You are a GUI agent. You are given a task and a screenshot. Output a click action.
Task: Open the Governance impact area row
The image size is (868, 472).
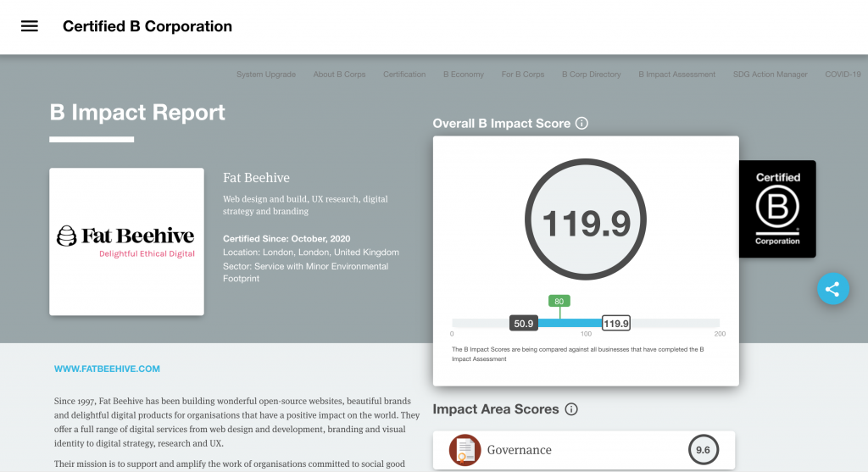pyautogui.click(x=584, y=450)
